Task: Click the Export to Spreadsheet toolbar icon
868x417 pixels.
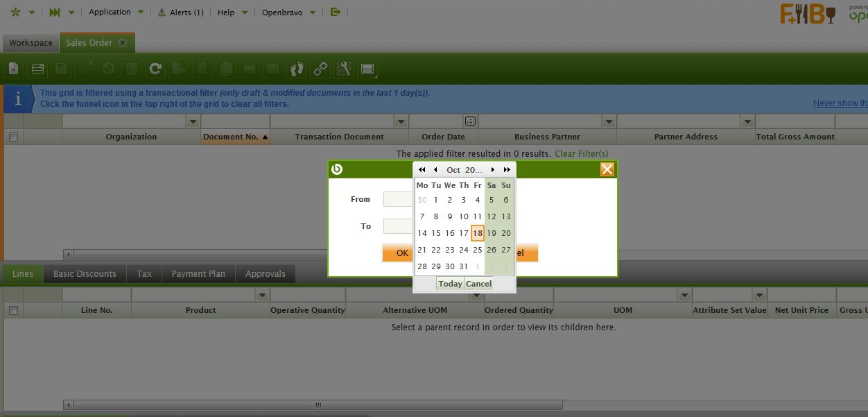Action: 179,69
